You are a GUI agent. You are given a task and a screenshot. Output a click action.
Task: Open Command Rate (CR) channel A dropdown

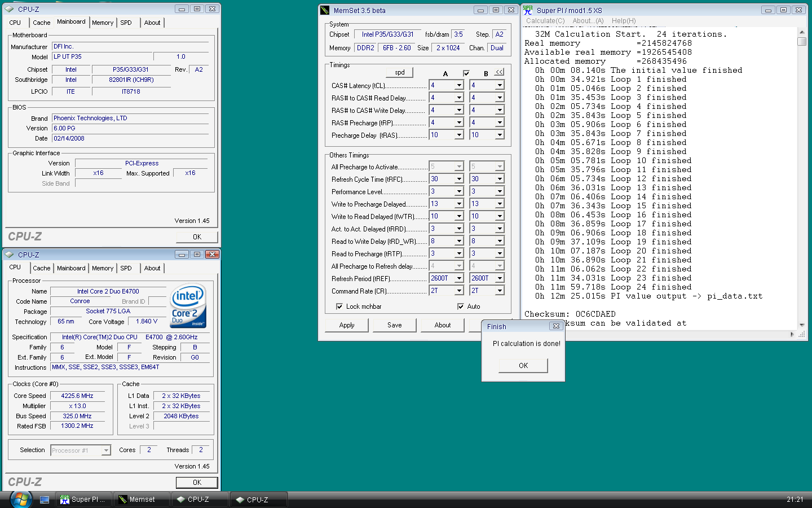459,291
